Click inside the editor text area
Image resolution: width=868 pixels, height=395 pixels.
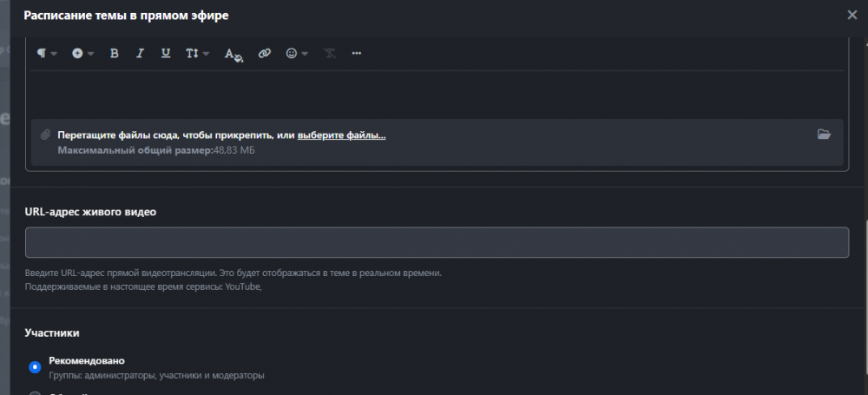(x=437, y=93)
